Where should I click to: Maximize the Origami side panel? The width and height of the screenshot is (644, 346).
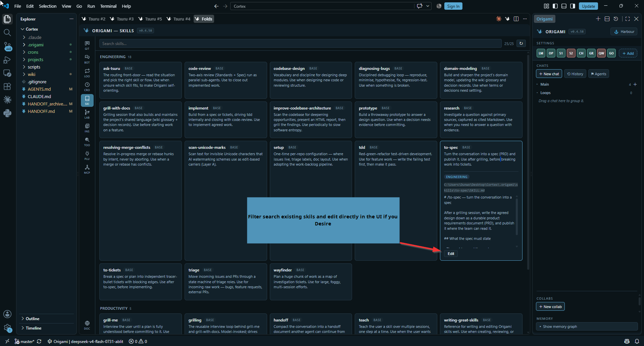pyautogui.click(x=628, y=19)
